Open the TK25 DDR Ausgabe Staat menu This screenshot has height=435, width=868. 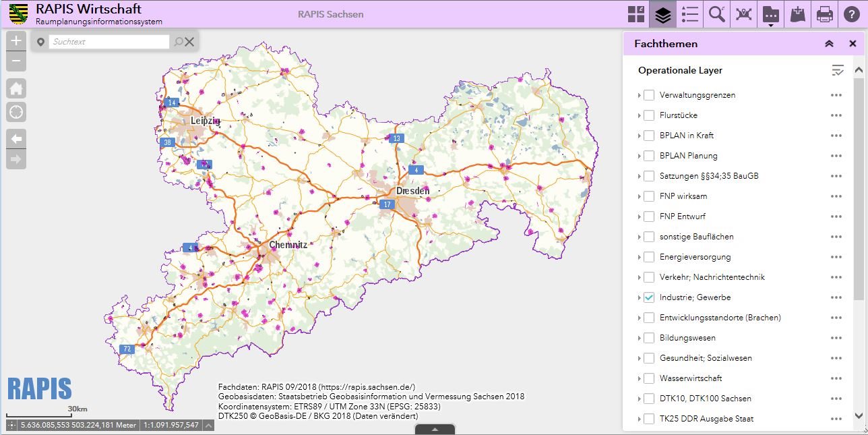pyautogui.click(x=836, y=419)
